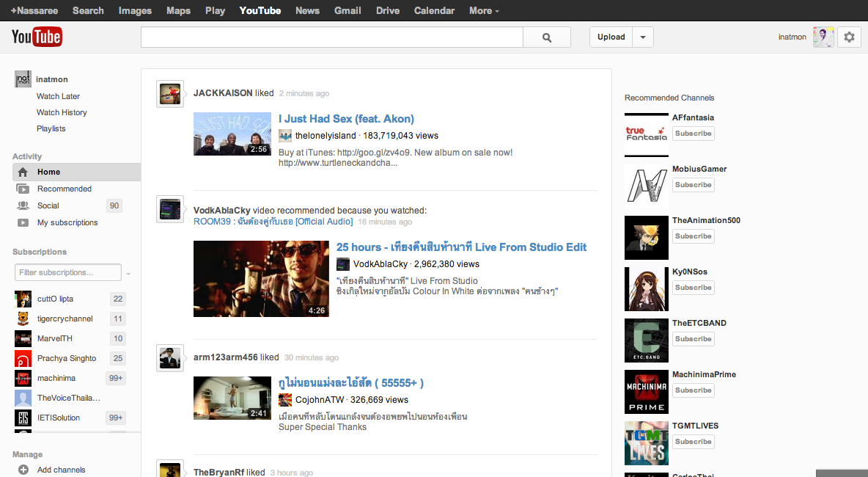Click the TheVoiceThailand channel icon
This screenshot has width=868, height=477.
click(x=23, y=398)
